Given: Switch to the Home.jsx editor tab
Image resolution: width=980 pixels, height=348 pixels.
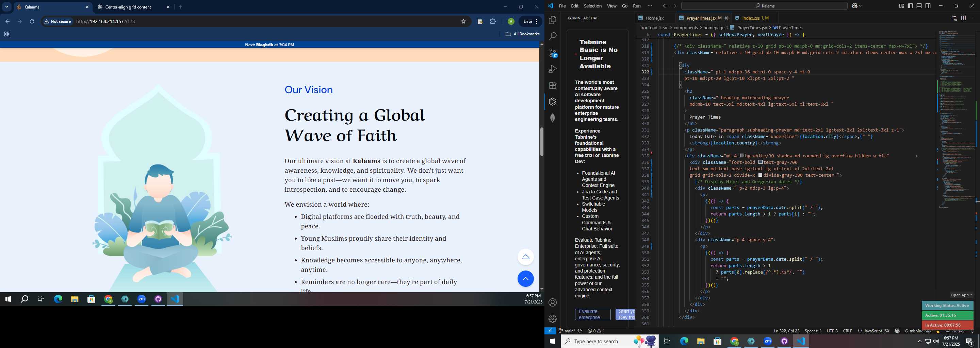Looking at the screenshot, I should [x=655, y=18].
